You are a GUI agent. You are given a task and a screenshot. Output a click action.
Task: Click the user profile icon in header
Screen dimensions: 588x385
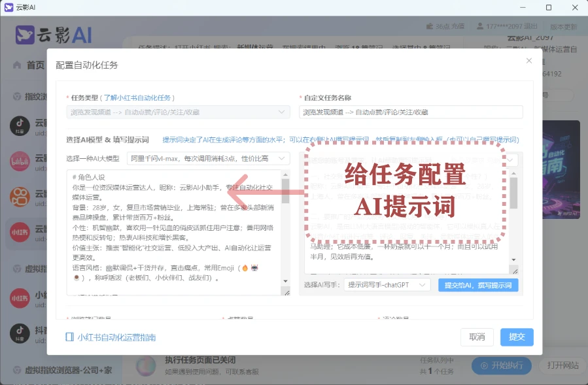coord(480,27)
